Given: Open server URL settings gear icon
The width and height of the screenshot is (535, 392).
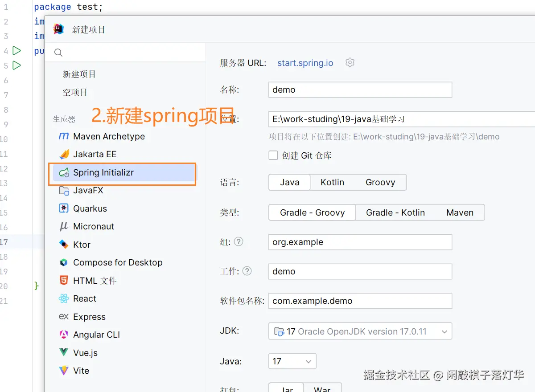Looking at the screenshot, I should click(350, 62).
